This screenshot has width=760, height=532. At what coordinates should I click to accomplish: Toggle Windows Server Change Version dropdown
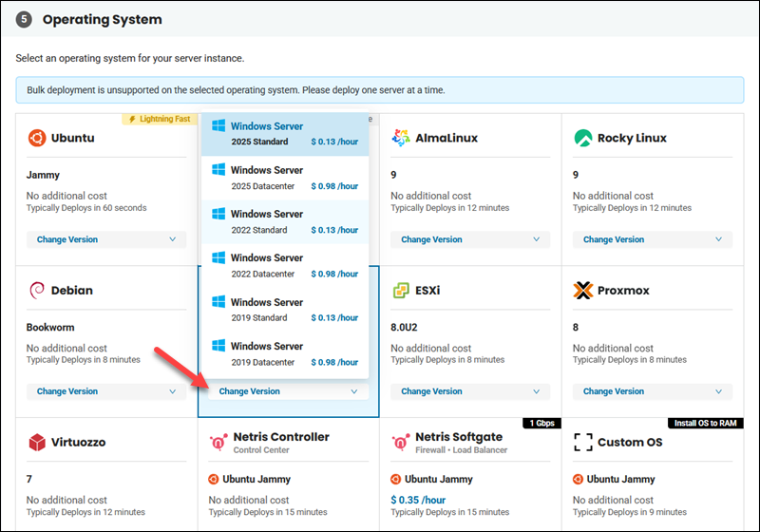pyautogui.click(x=289, y=391)
